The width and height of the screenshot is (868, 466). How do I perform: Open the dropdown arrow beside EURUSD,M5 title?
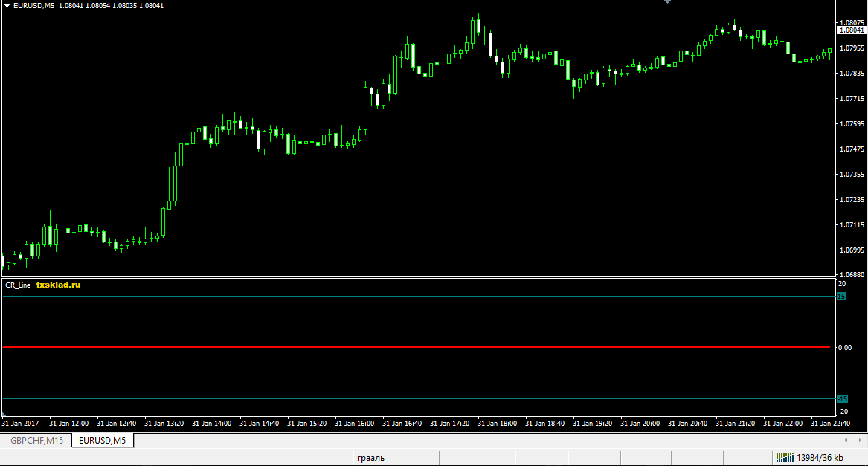(7, 5)
